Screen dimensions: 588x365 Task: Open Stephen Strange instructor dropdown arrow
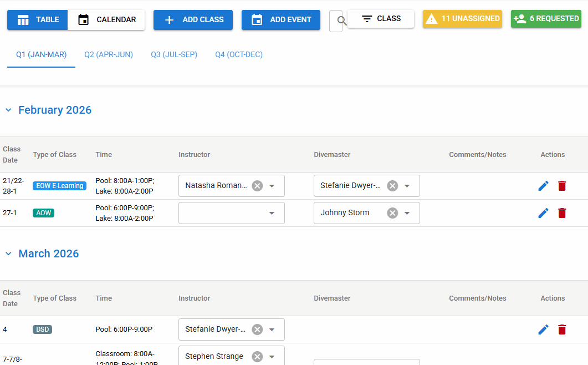[x=272, y=357]
